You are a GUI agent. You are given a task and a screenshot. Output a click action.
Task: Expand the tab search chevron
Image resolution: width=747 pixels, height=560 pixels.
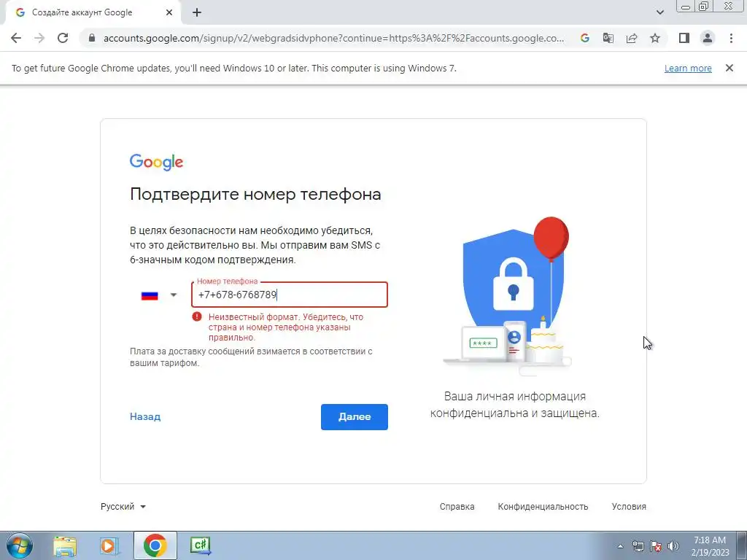(659, 12)
